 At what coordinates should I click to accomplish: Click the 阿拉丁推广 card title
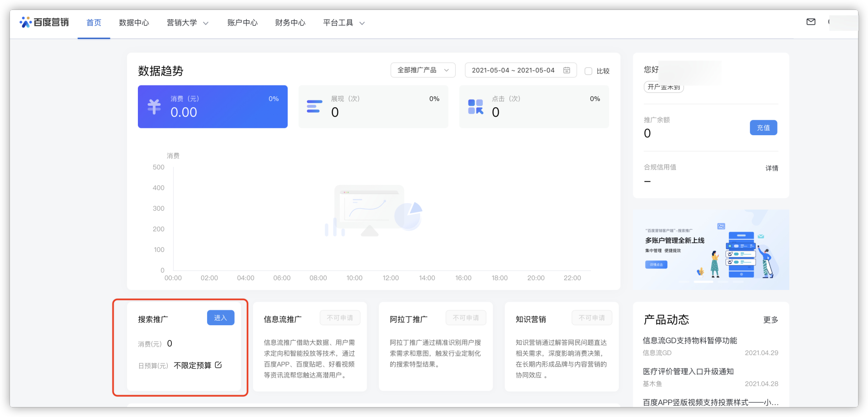(x=409, y=319)
